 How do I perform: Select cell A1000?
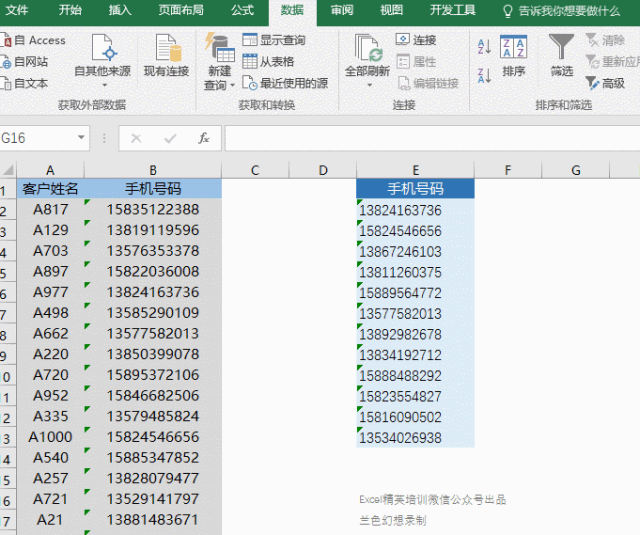[x=50, y=437]
